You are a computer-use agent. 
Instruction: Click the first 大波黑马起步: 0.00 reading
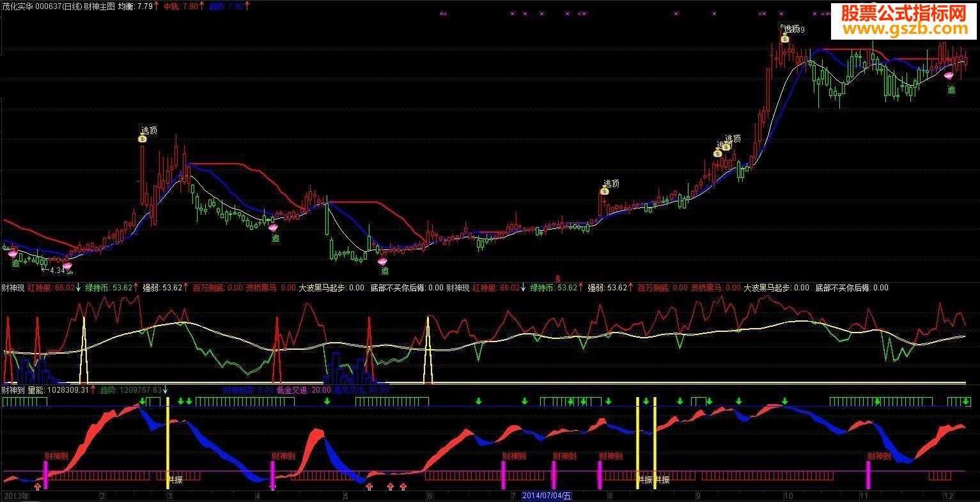tap(332, 288)
